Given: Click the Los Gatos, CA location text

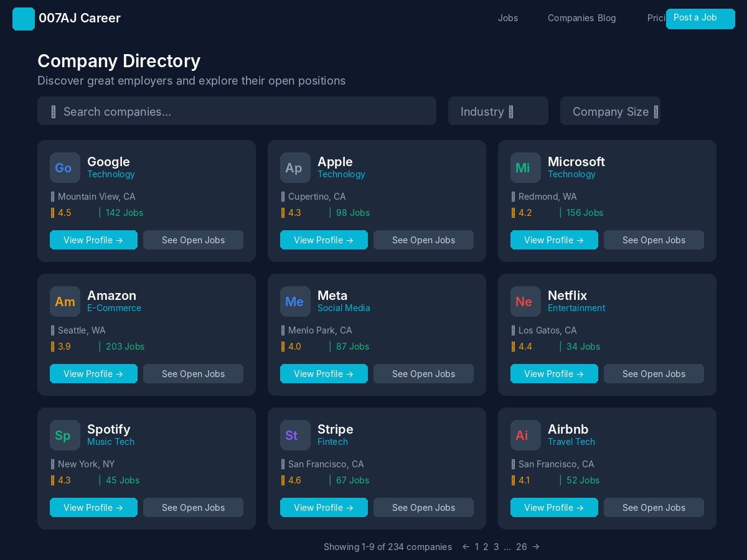Looking at the screenshot, I should (x=548, y=330).
